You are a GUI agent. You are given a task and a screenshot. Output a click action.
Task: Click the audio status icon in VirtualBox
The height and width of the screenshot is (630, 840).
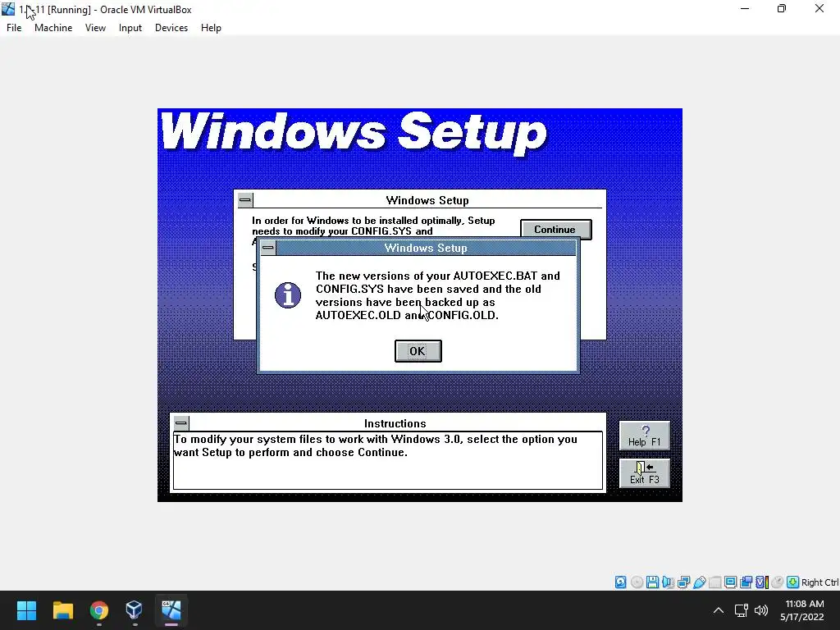668,582
